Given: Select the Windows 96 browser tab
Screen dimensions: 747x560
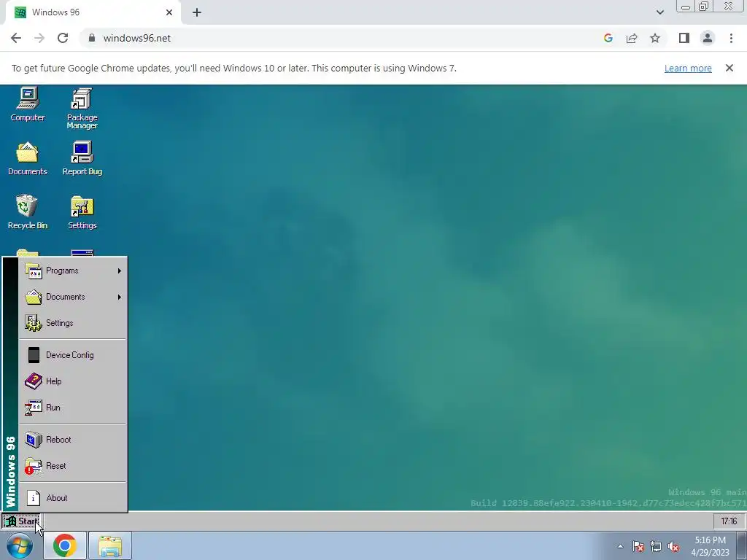Looking at the screenshot, I should click(x=93, y=12).
